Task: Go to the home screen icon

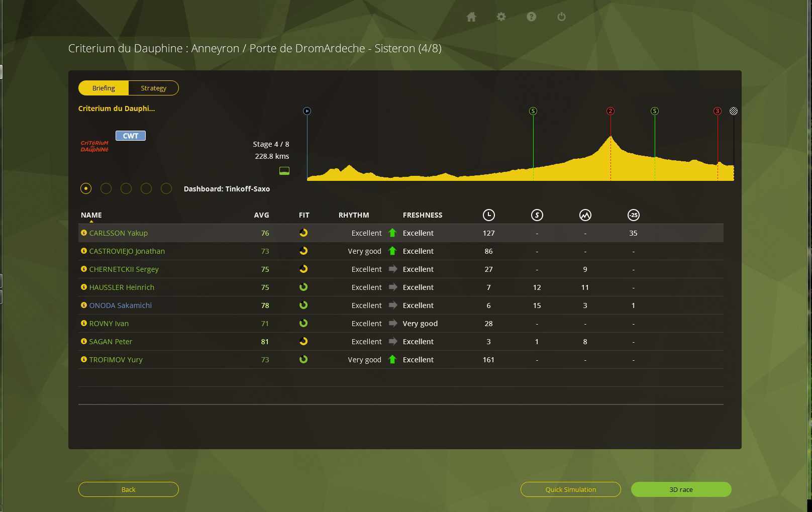Action: pos(471,17)
